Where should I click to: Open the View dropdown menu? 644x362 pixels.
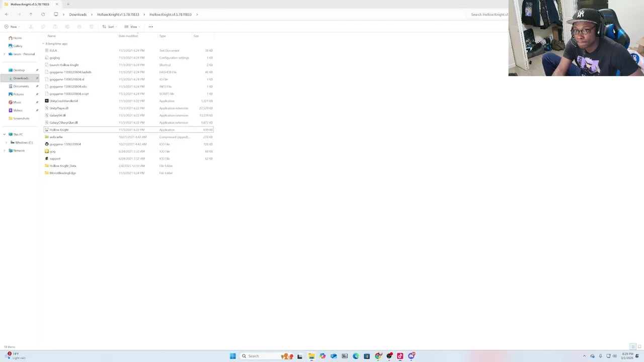(x=132, y=27)
